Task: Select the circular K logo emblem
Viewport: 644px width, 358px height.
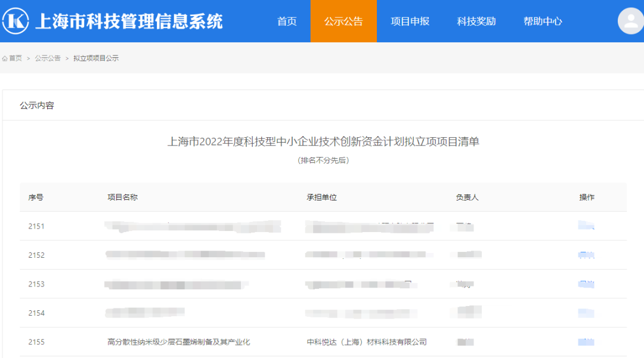Action: click(16, 20)
